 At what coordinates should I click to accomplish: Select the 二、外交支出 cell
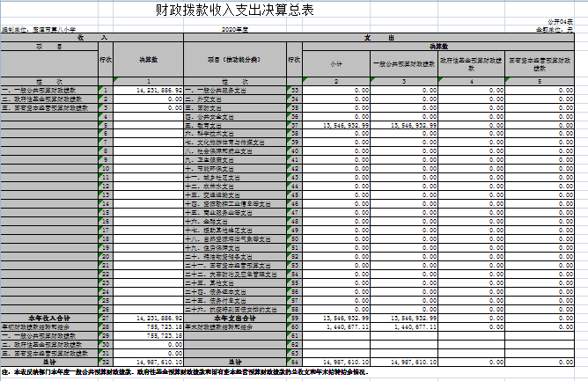click(235, 99)
